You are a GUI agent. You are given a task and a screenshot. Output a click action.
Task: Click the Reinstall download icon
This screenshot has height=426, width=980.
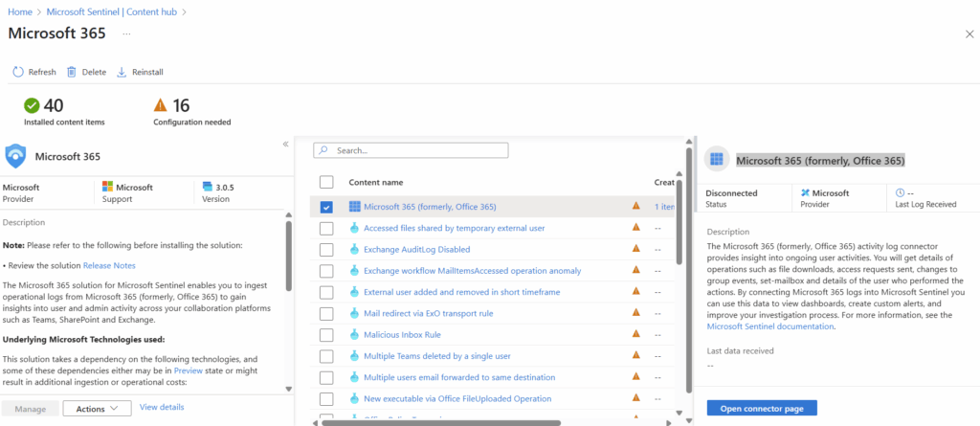(x=122, y=72)
